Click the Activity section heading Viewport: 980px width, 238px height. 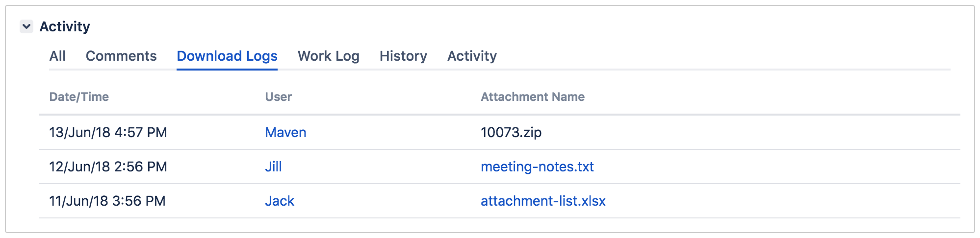(65, 26)
